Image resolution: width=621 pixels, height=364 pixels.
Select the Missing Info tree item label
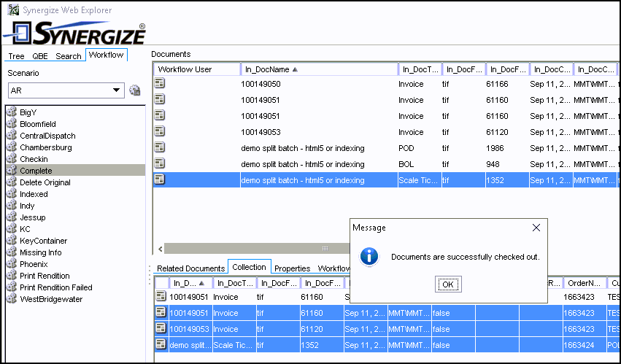41,252
